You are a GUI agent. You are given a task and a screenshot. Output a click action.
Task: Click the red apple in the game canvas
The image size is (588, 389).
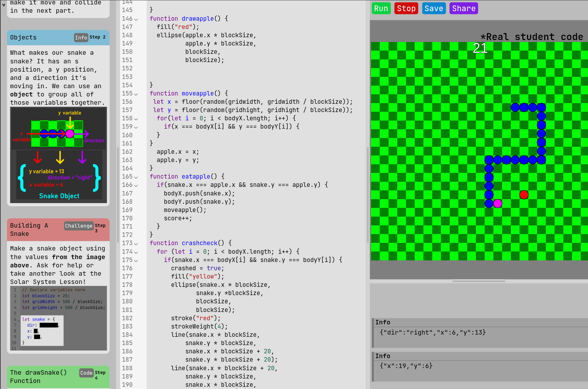coord(524,194)
